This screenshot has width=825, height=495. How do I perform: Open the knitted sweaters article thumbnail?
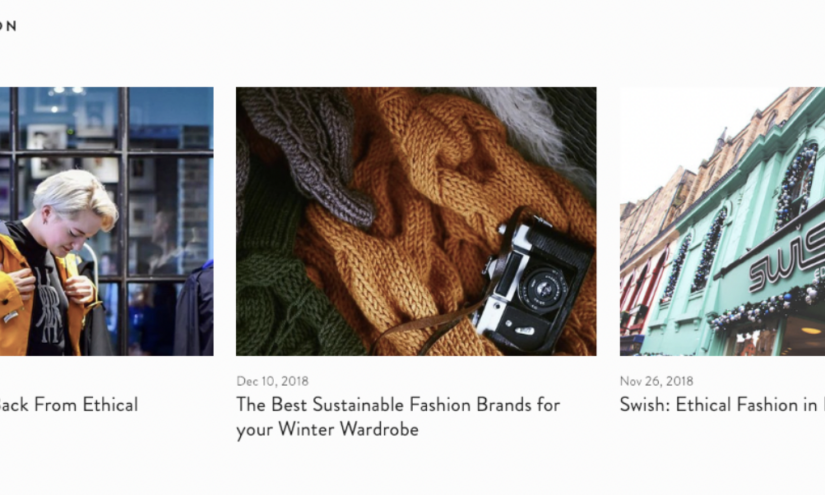point(416,221)
